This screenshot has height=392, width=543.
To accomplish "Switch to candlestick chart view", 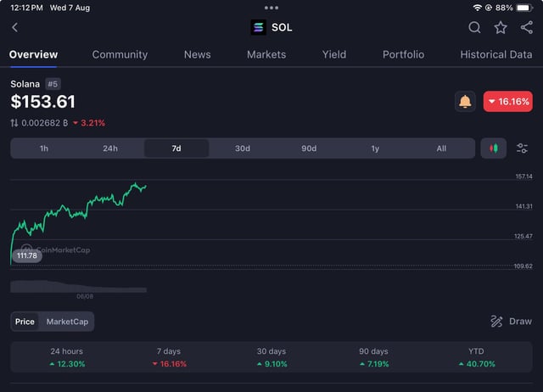I will [493, 148].
